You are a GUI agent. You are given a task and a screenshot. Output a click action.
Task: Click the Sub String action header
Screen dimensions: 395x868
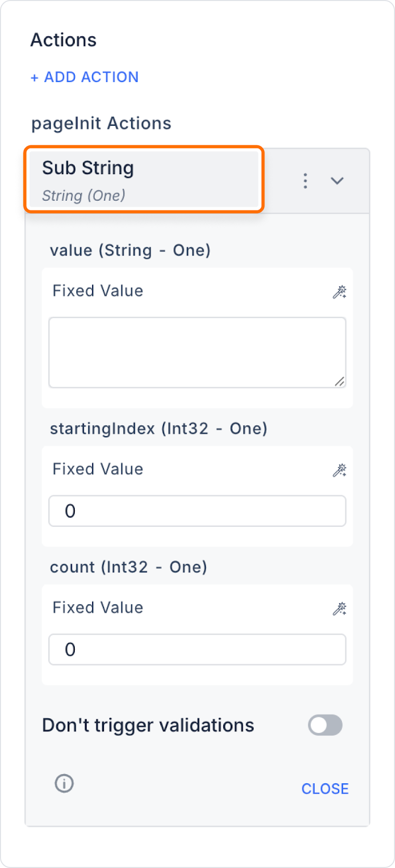coord(144,179)
